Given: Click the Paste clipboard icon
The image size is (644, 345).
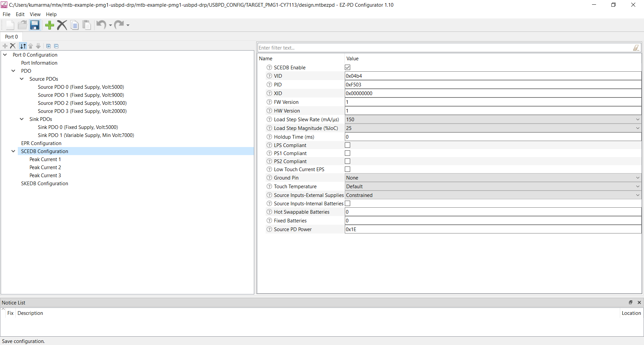Looking at the screenshot, I should click(87, 25).
